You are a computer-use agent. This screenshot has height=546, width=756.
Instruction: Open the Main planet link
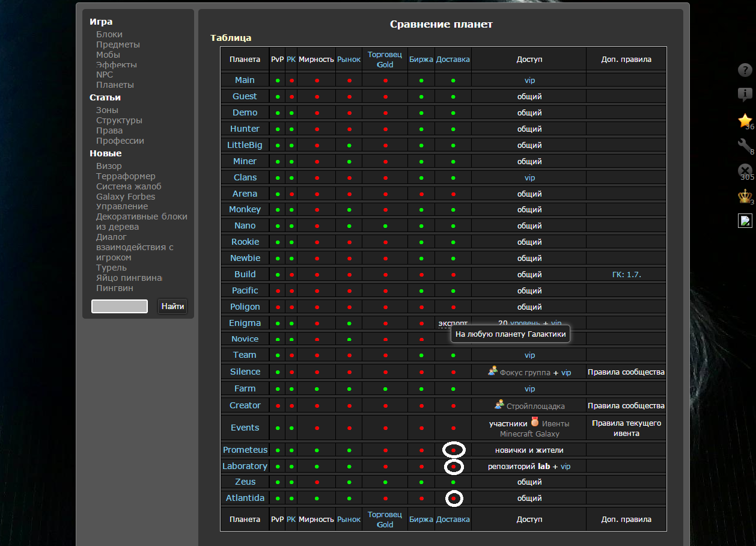click(245, 80)
